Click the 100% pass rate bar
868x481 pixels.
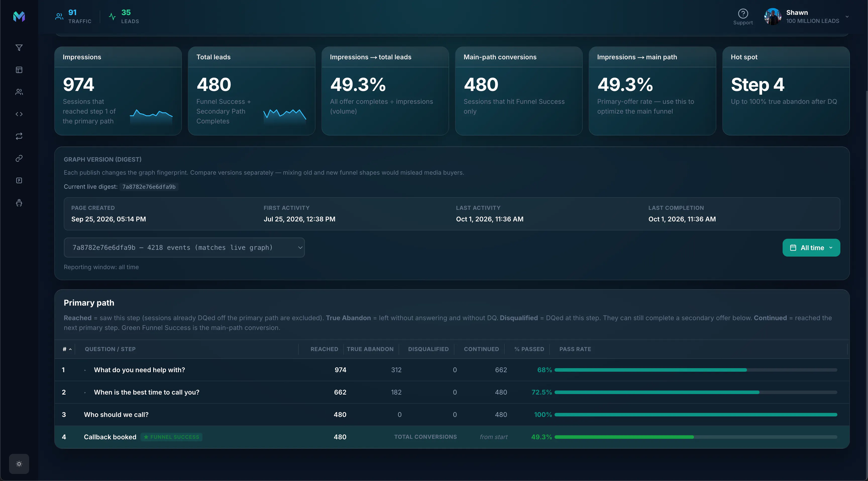click(x=696, y=415)
